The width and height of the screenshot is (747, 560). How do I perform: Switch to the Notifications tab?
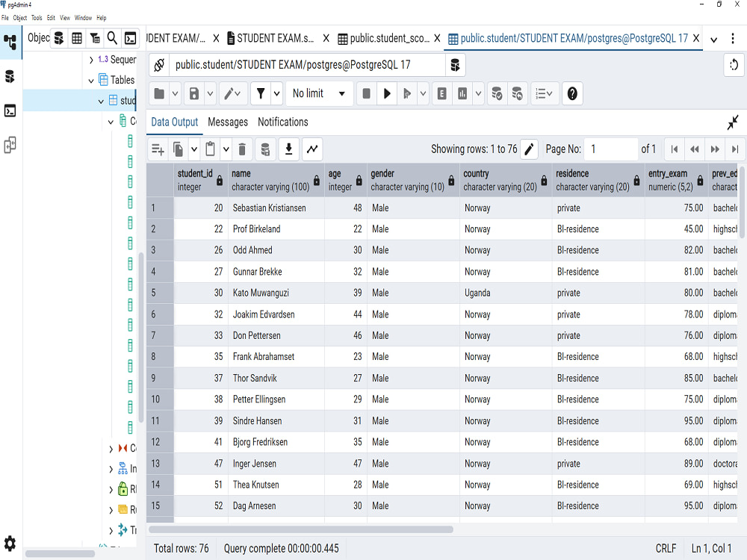point(283,122)
